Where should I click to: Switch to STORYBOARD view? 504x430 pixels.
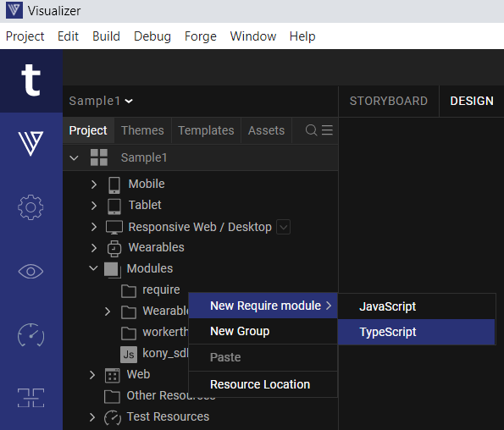[389, 101]
